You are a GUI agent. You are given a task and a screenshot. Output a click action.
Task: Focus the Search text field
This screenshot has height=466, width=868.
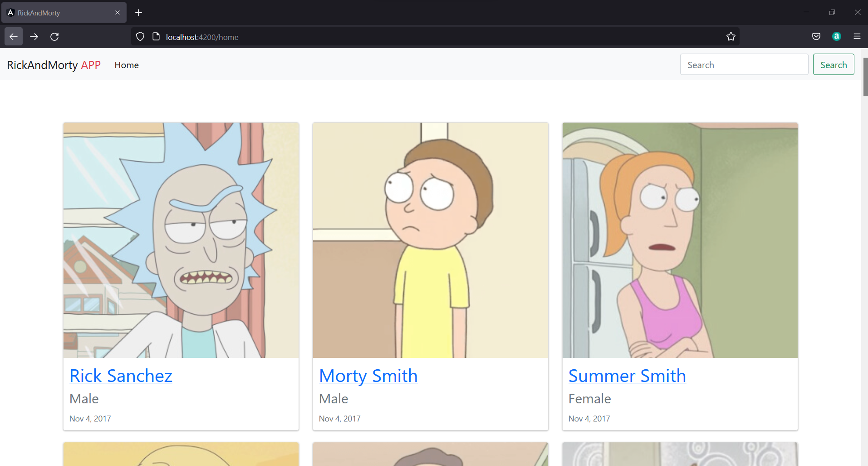[744, 64]
